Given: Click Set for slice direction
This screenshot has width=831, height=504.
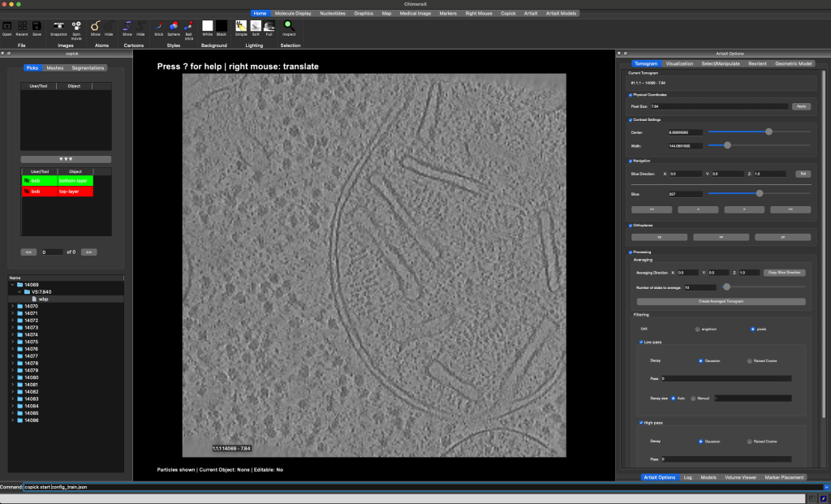Looking at the screenshot, I should click(x=803, y=174).
